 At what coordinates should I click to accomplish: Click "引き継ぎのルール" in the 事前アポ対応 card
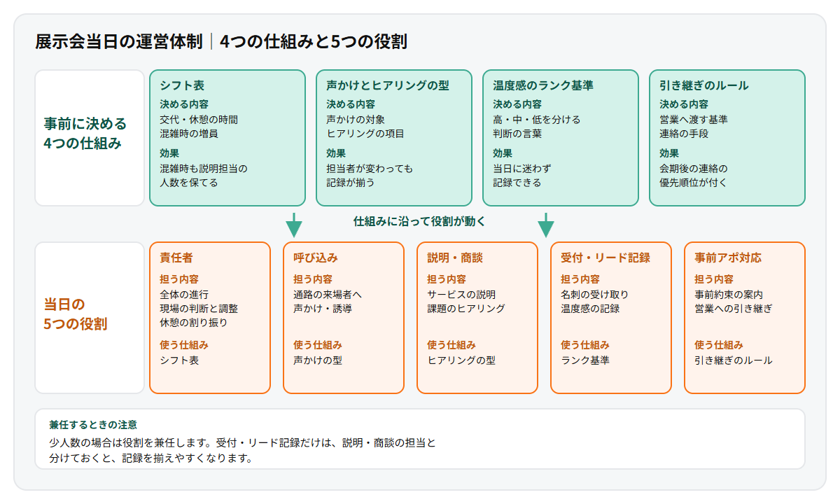coord(734,360)
